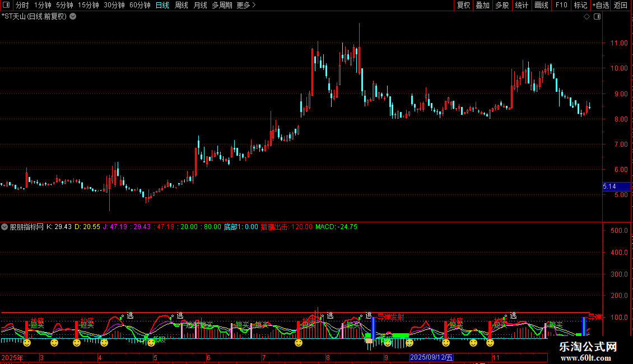
Task: Click the 导弹发射 signal label
Action: [x=390, y=317]
